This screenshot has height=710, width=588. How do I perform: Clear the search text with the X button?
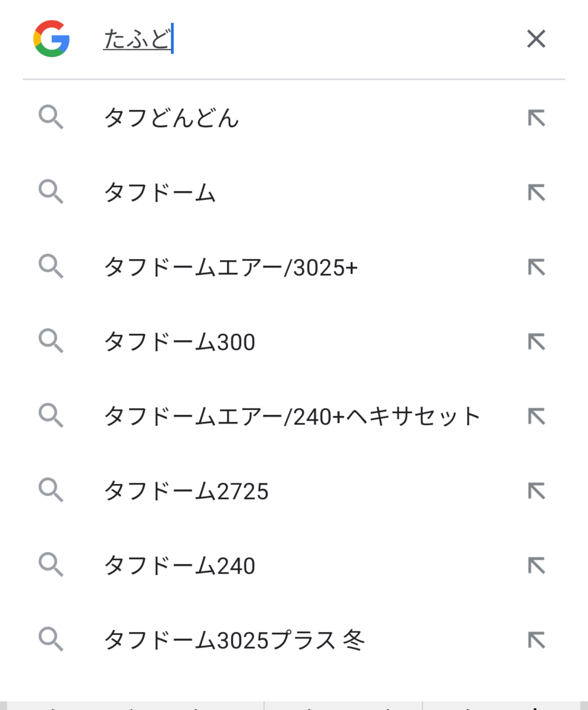[x=536, y=39]
